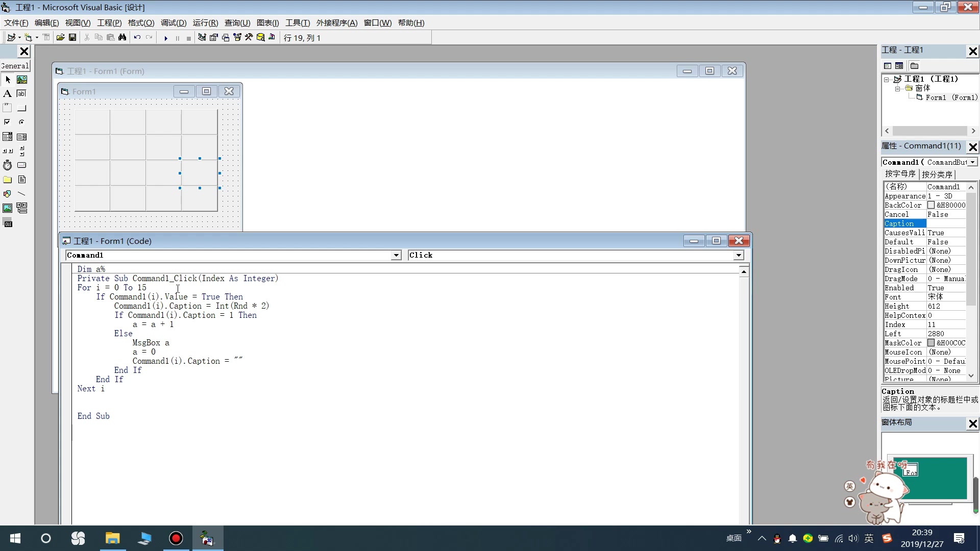The width and height of the screenshot is (980, 551).
Task: Open the 工程(P) menu
Action: [x=109, y=23]
